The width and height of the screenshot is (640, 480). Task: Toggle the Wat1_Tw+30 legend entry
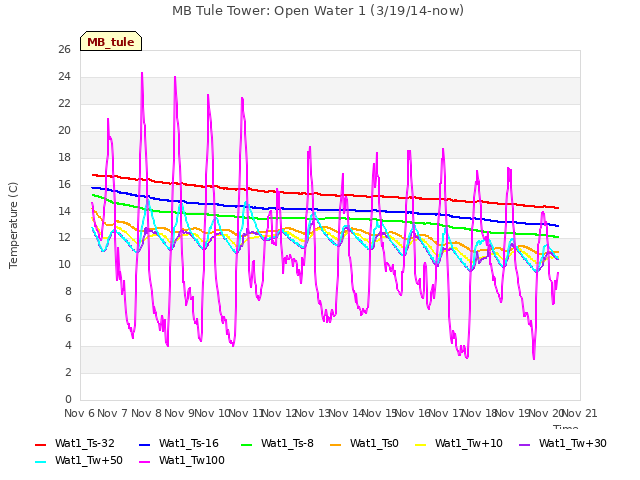coord(562,443)
